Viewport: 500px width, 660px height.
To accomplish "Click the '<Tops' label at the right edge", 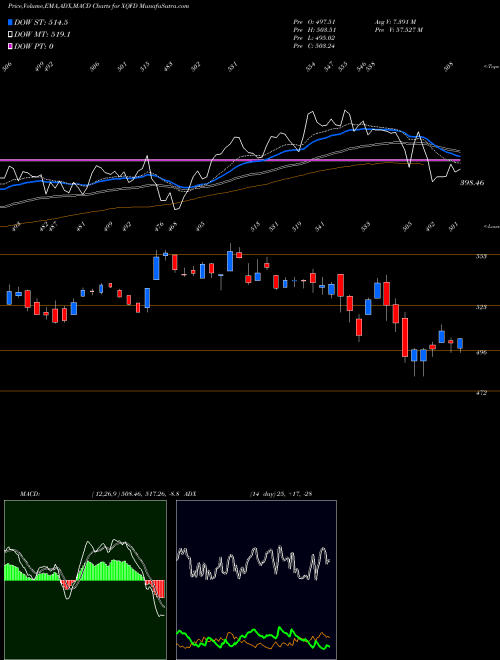I will (491, 67).
